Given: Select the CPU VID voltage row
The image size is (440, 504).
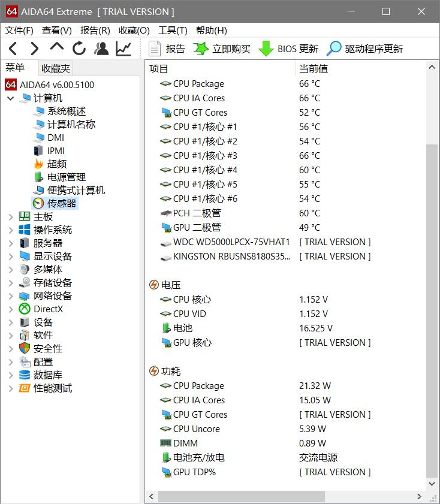Looking at the screenshot, I should pos(286,313).
